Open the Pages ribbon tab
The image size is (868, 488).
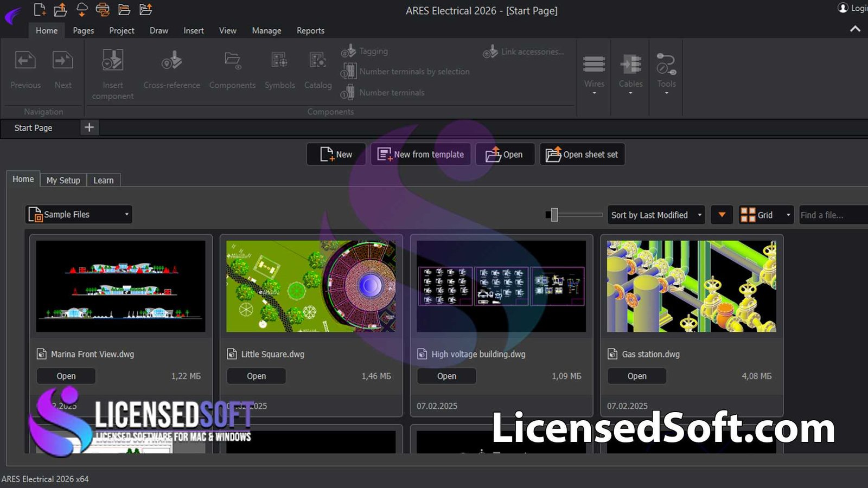point(84,30)
